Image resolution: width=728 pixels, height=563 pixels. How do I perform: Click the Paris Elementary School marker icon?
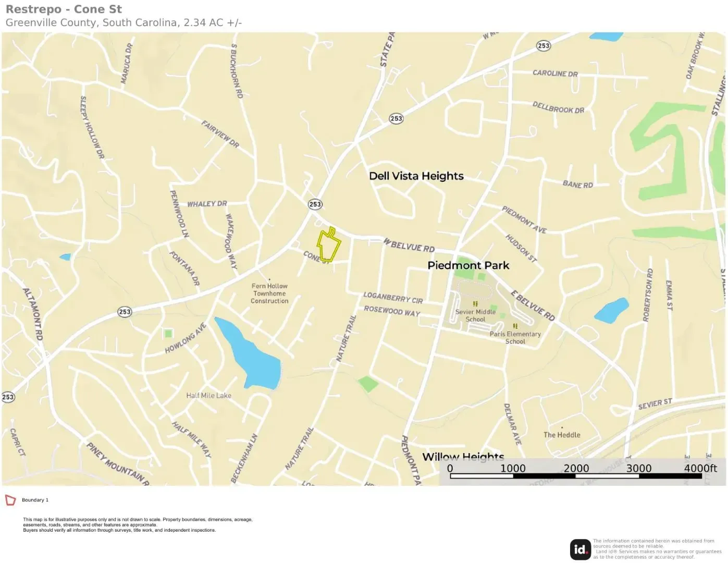click(x=515, y=326)
